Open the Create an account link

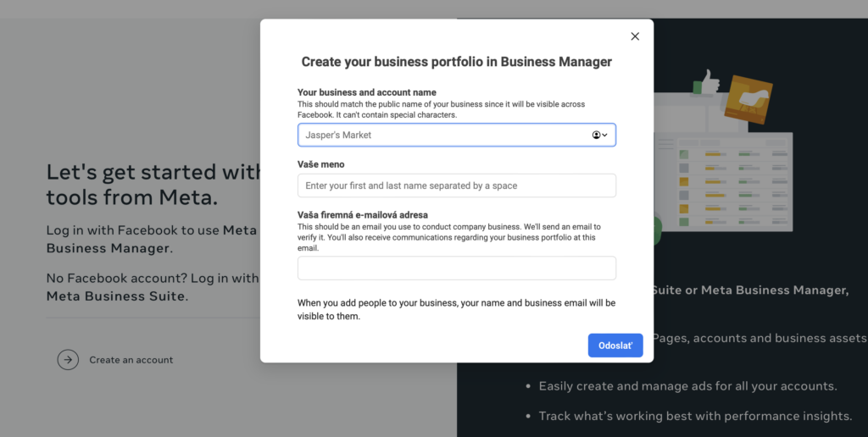click(x=131, y=360)
